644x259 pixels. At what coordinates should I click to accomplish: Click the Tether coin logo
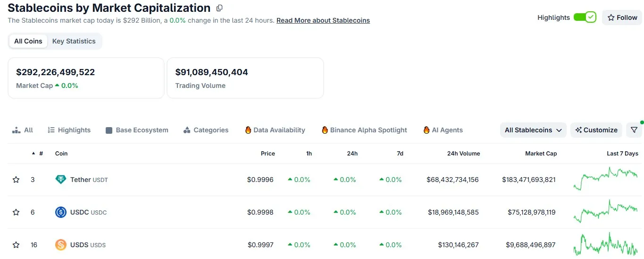click(x=60, y=180)
